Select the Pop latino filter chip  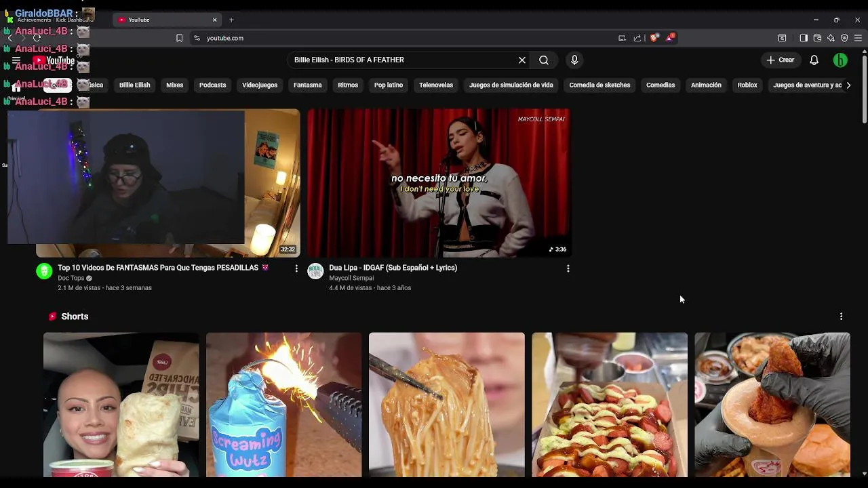[389, 85]
